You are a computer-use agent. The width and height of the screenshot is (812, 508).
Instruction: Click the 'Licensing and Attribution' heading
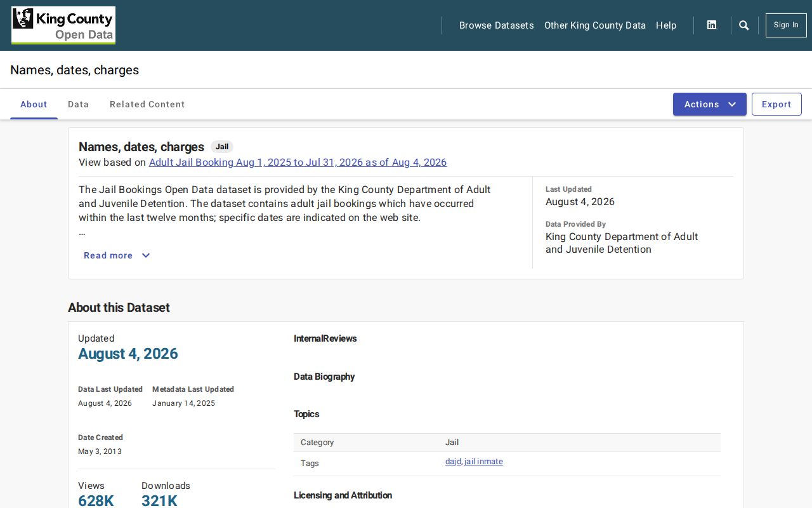[x=343, y=495]
